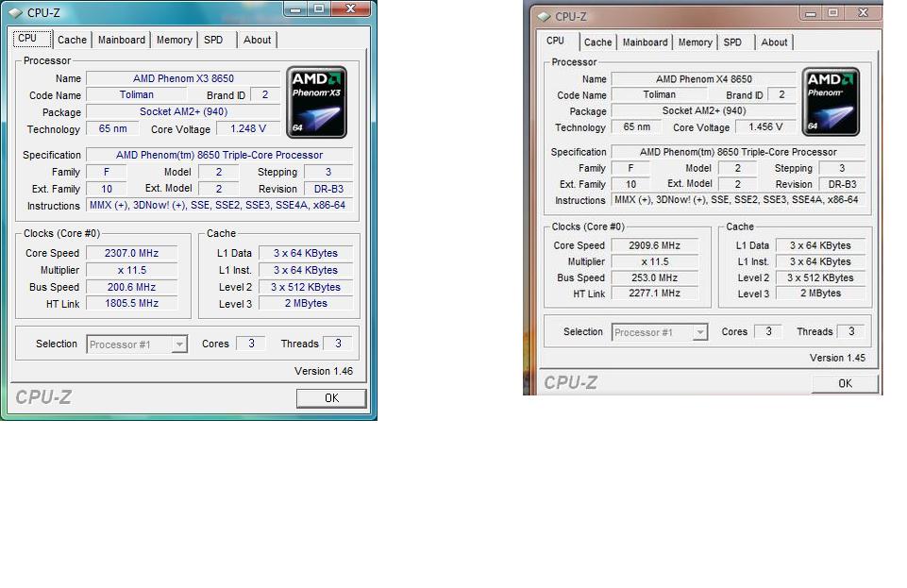
Task: Click AMD Phenom X3 logo in left window
Action: 316,102
